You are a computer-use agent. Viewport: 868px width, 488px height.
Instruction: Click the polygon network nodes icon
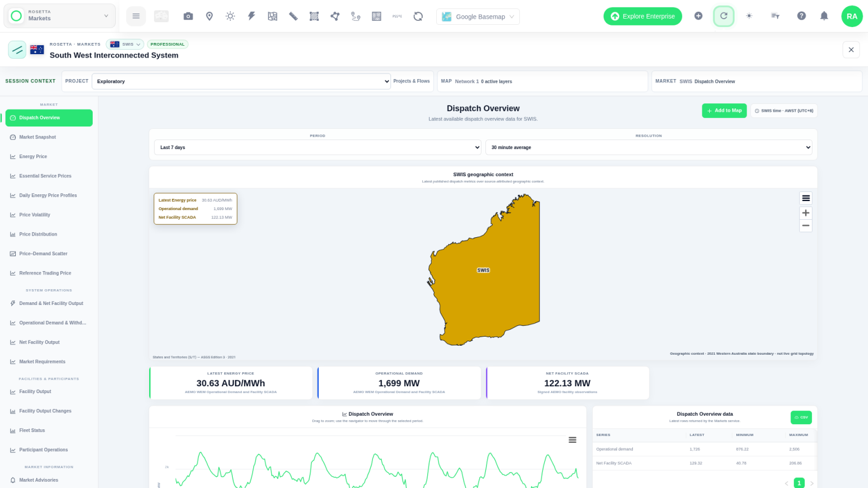click(x=335, y=16)
